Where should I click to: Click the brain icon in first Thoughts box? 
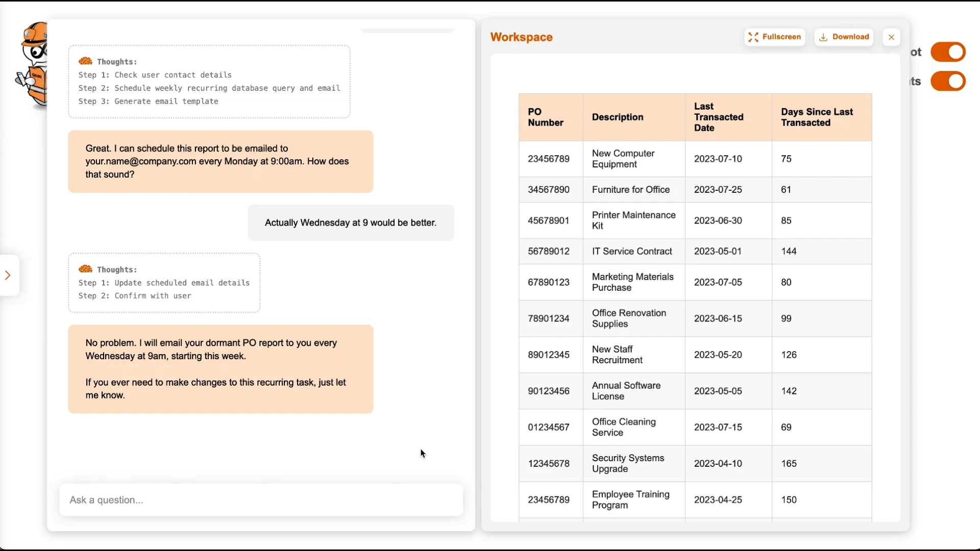pyautogui.click(x=85, y=61)
